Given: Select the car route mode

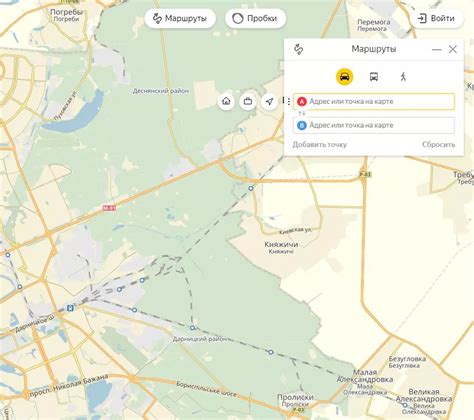Looking at the screenshot, I should (x=344, y=77).
